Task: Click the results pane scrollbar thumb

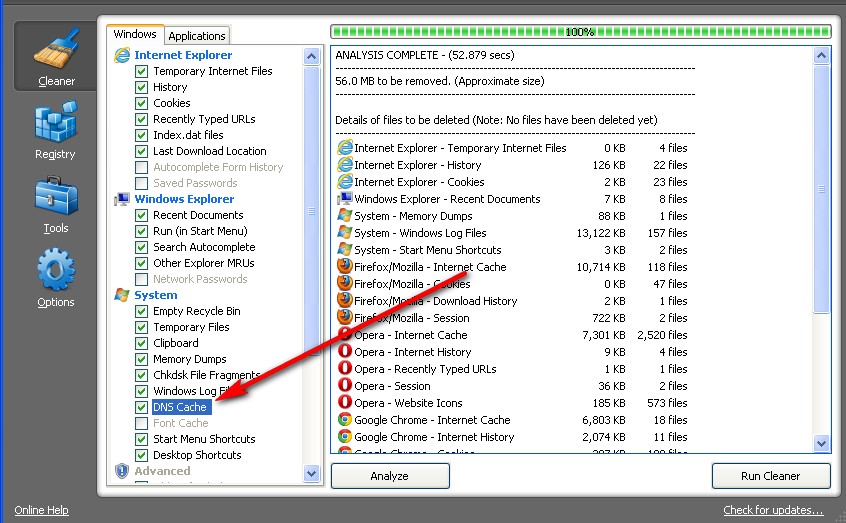Action: pyautogui.click(x=821, y=189)
